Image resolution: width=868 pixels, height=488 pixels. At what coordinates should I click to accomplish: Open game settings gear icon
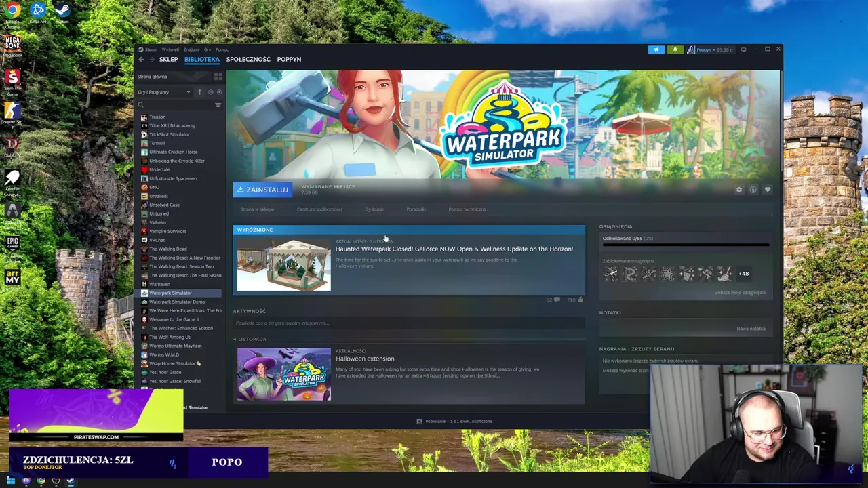[739, 190]
